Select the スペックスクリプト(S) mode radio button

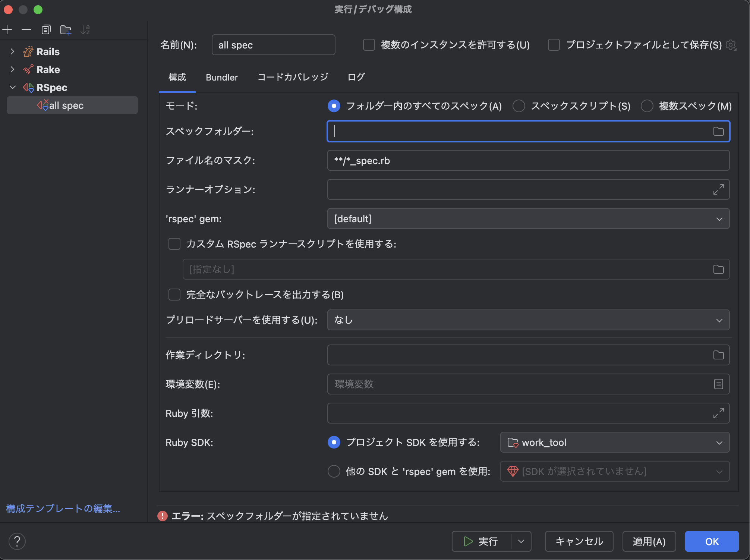(x=519, y=106)
